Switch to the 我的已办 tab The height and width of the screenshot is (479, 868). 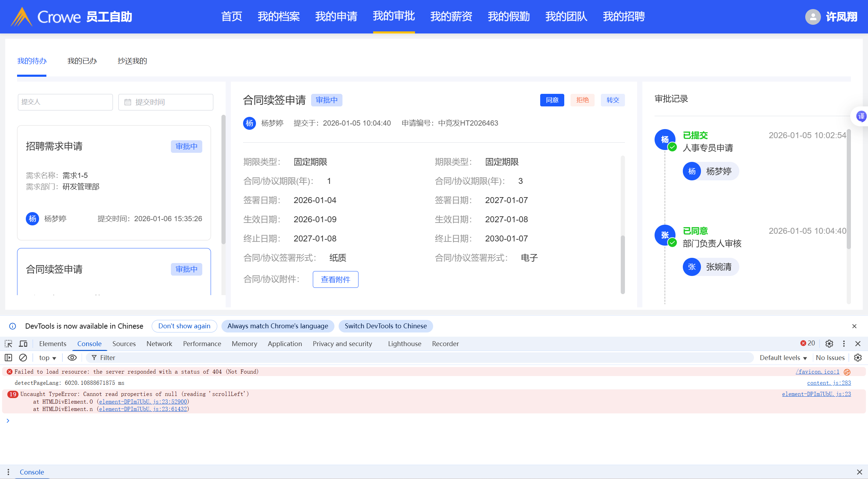pyautogui.click(x=82, y=61)
